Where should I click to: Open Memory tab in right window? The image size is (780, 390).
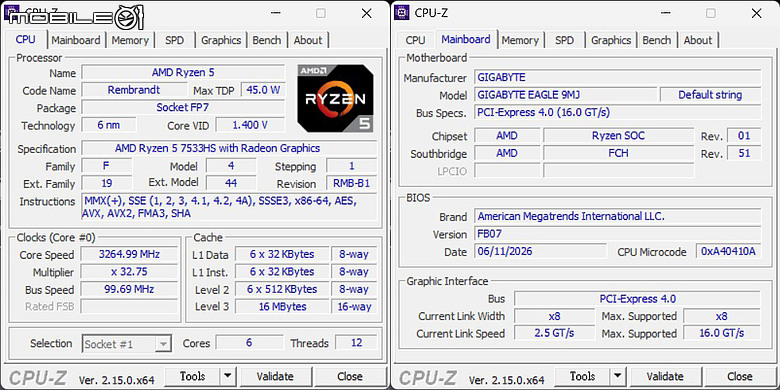click(520, 40)
